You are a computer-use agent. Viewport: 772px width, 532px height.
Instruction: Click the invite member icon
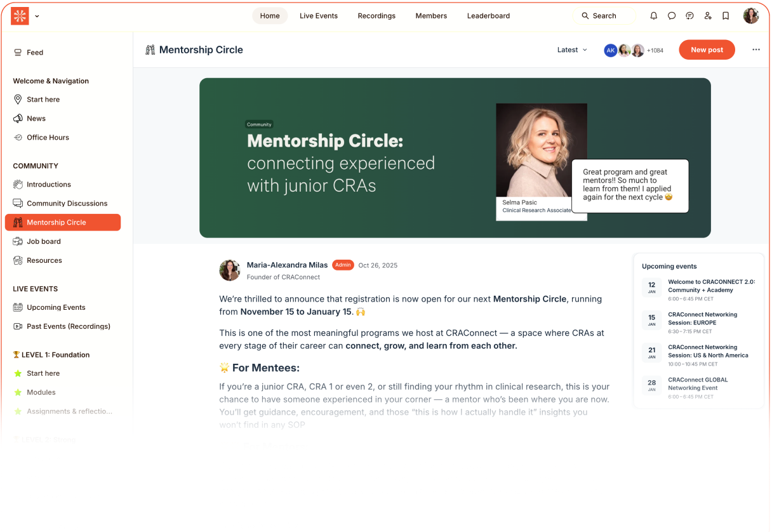pos(708,16)
